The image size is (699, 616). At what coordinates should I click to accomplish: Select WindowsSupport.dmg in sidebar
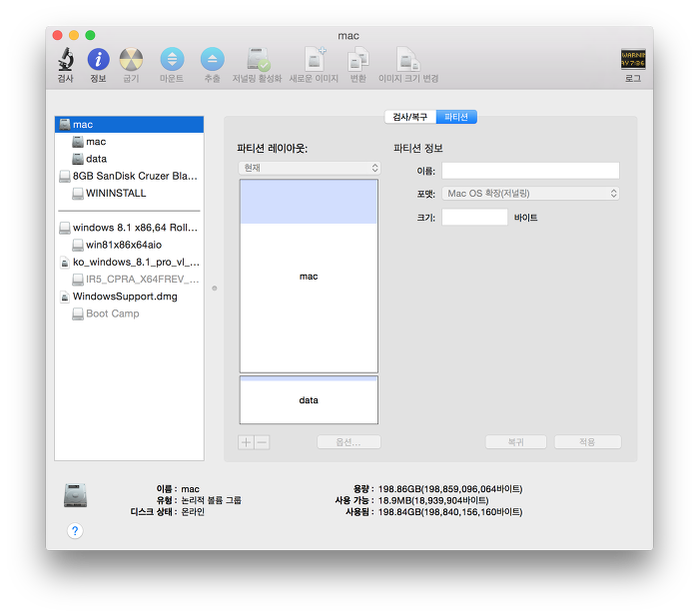[x=129, y=297]
